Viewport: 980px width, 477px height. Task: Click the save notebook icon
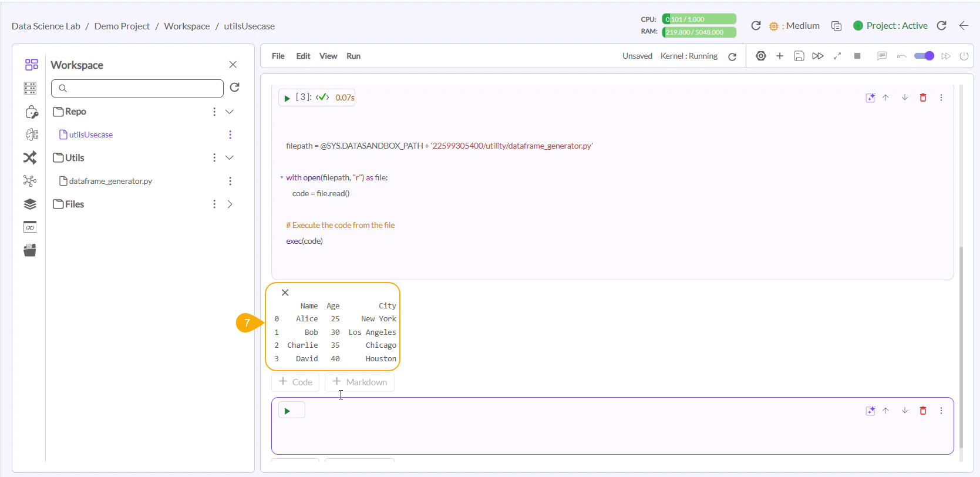(799, 56)
